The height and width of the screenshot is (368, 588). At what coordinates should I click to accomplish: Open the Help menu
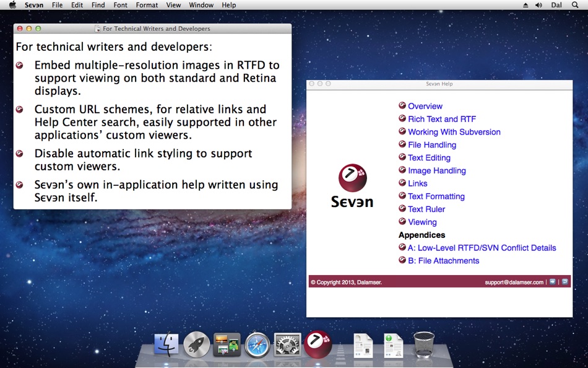pos(229,5)
